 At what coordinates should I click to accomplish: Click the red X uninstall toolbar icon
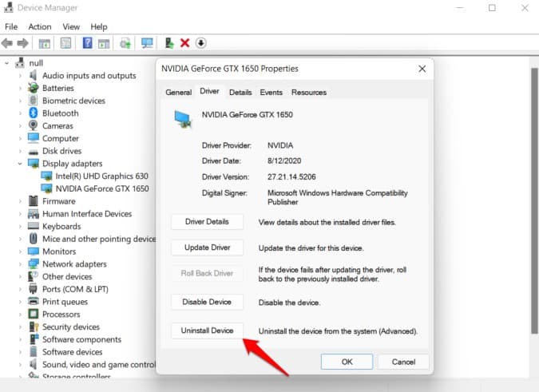[x=185, y=43]
